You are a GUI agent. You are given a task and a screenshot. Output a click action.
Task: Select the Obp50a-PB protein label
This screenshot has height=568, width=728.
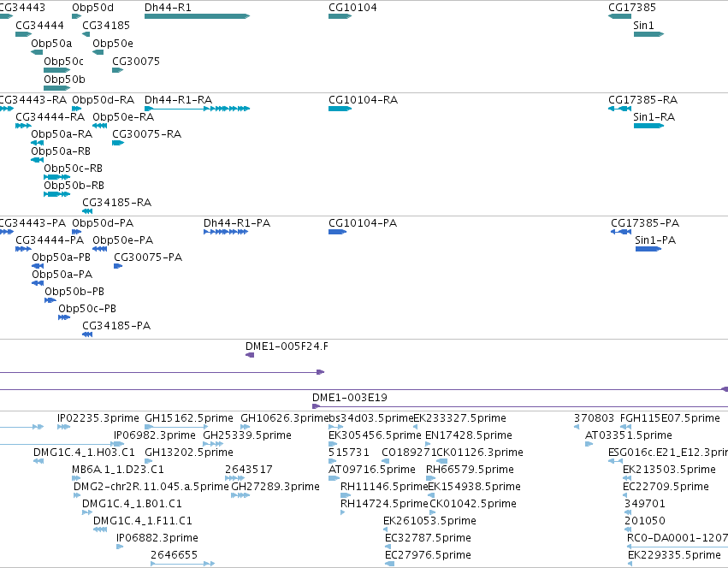[61, 257]
